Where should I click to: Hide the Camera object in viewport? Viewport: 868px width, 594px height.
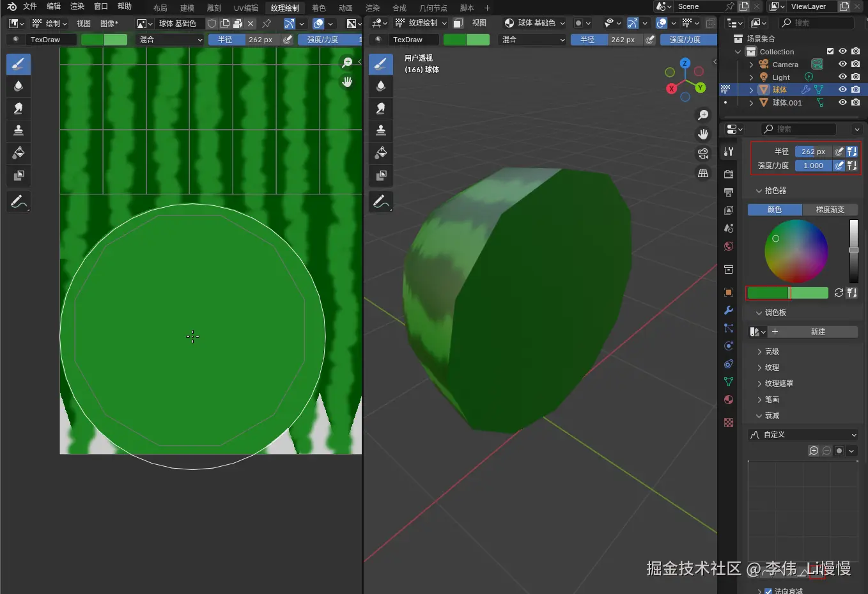click(x=842, y=65)
